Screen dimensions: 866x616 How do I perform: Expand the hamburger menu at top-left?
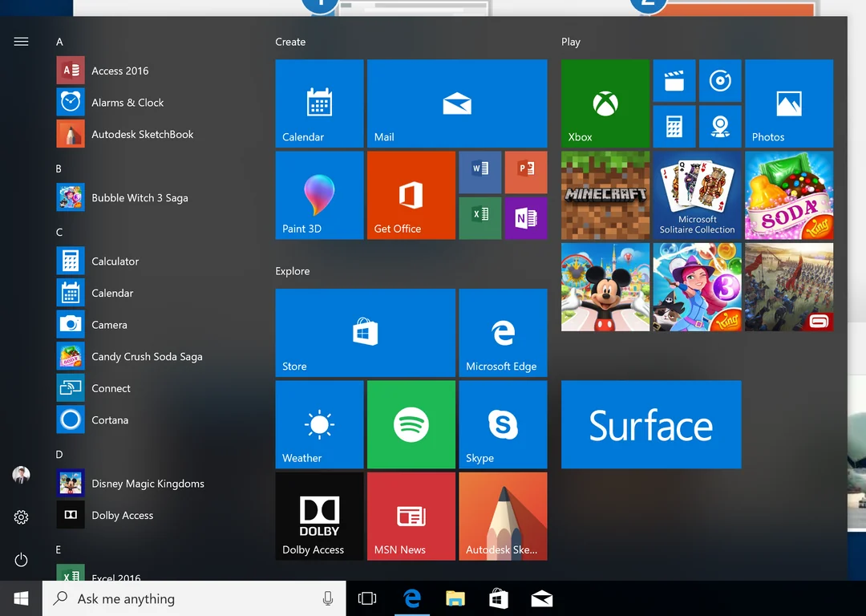[22, 42]
